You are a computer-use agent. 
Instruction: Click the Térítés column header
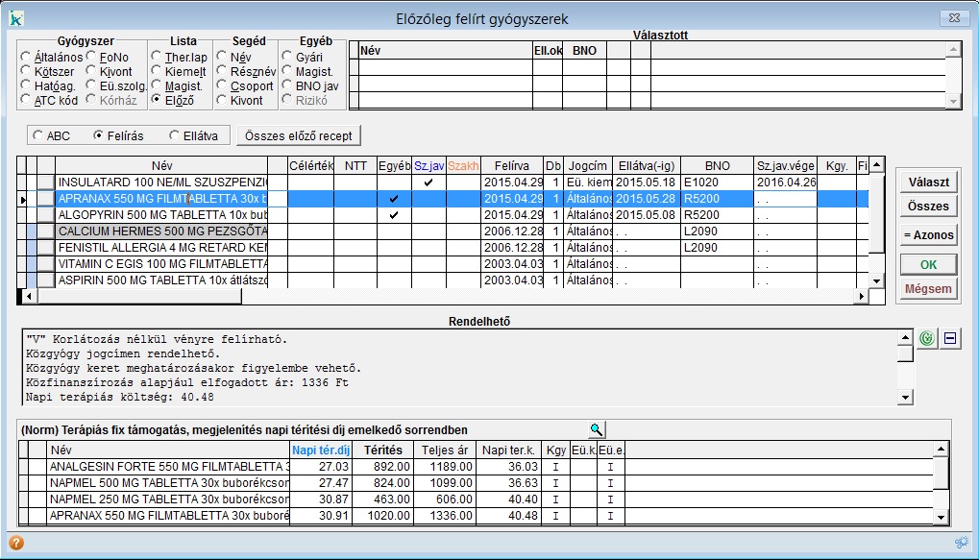(383, 450)
